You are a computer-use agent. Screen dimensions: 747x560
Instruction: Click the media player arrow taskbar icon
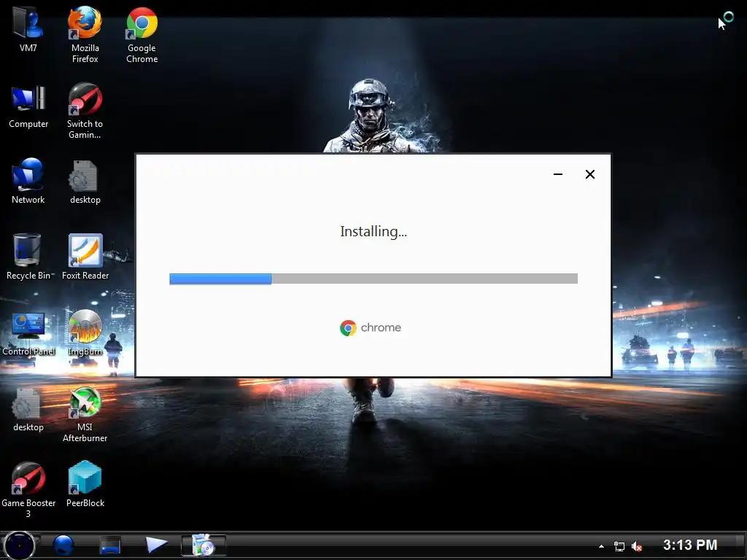pyautogui.click(x=156, y=545)
